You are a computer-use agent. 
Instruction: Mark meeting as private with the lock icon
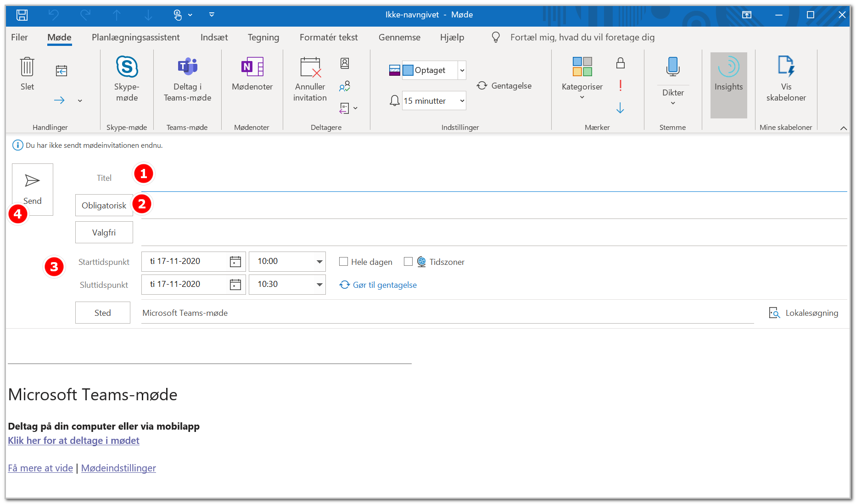click(621, 63)
